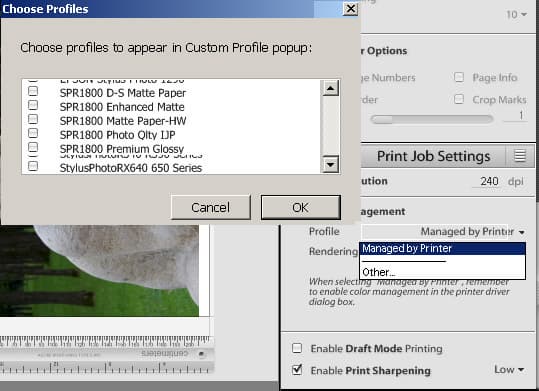The width and height of the screenshot is (539, 391).
Task: Click the centimeters ruler units label
Action: pyautogui.click(x=164, y=354)
